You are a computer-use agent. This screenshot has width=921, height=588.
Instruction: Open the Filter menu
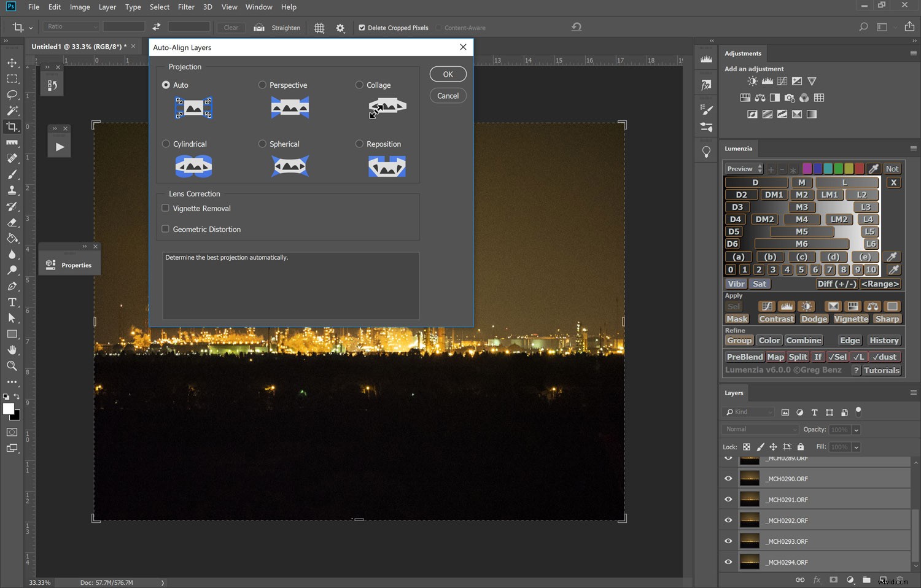[x=186, y=7]
